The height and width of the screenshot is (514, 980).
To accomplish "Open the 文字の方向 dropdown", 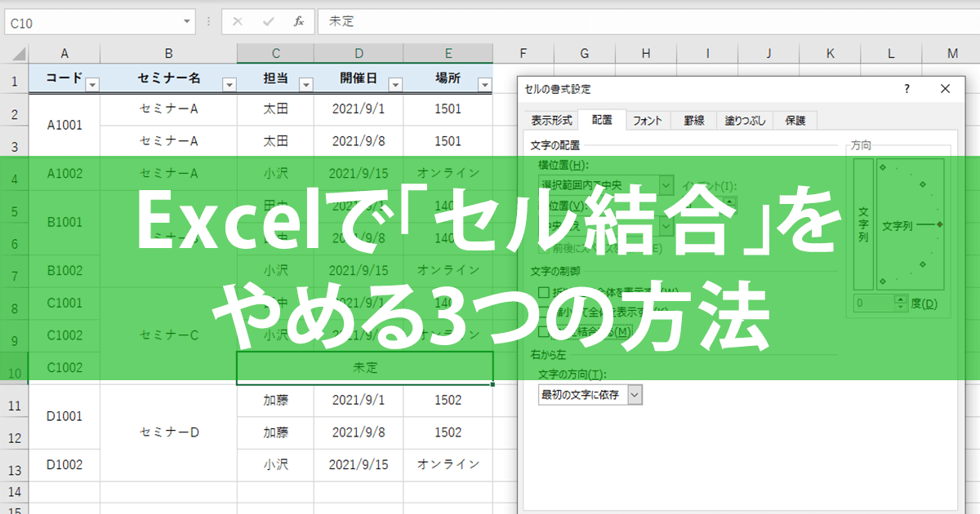I will (635, 395).
